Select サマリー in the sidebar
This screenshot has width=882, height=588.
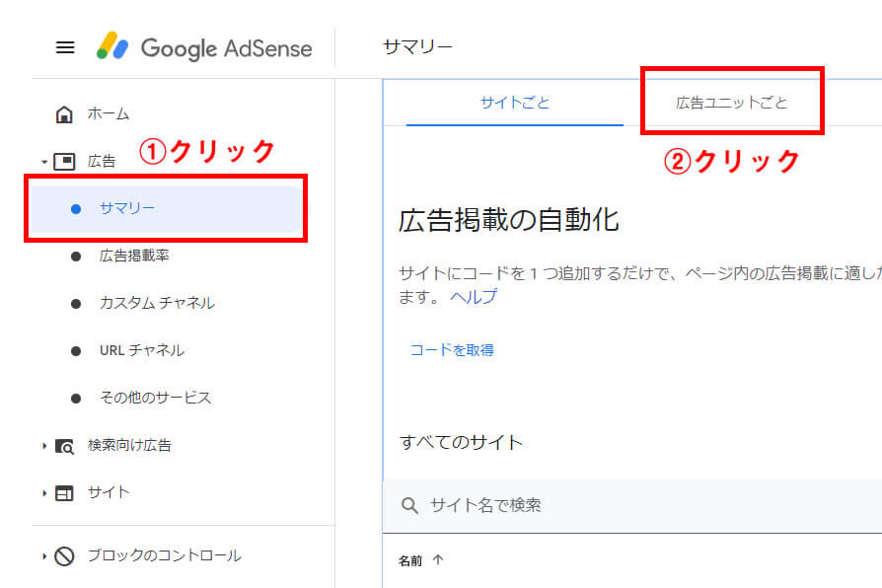127,208
